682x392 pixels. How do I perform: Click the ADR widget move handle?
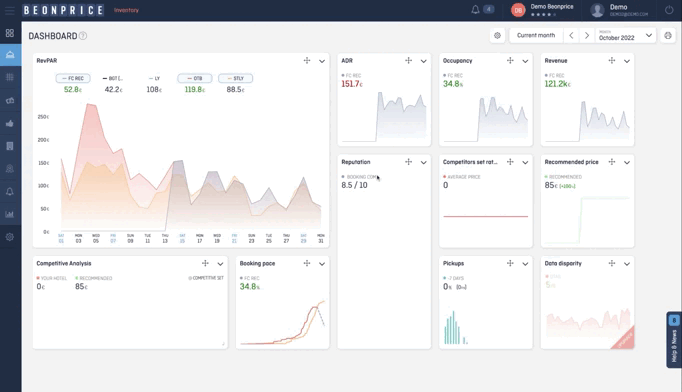tap(408, 60)
